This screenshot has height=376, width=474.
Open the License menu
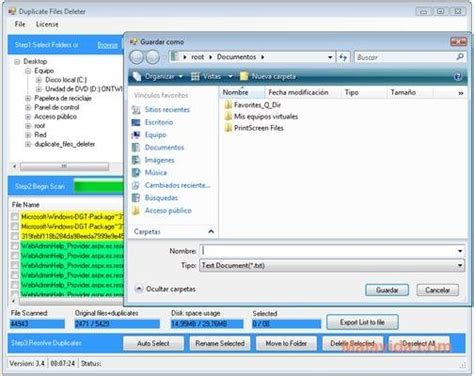pos(47,24)
